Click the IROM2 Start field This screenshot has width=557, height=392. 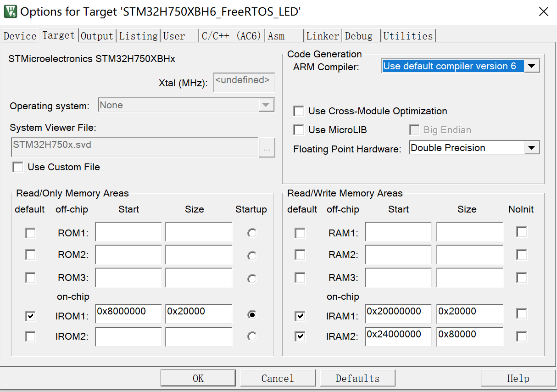tap(128, 336)
